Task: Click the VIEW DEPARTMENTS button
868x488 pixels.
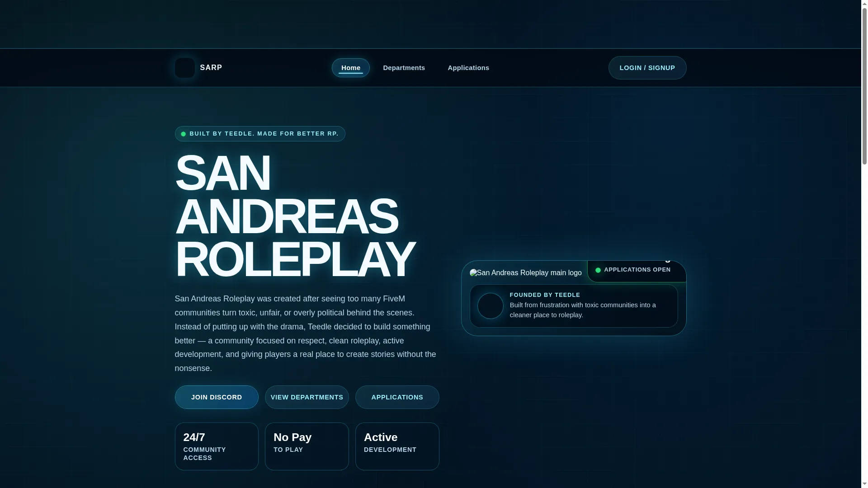Action: coord(307,397)
